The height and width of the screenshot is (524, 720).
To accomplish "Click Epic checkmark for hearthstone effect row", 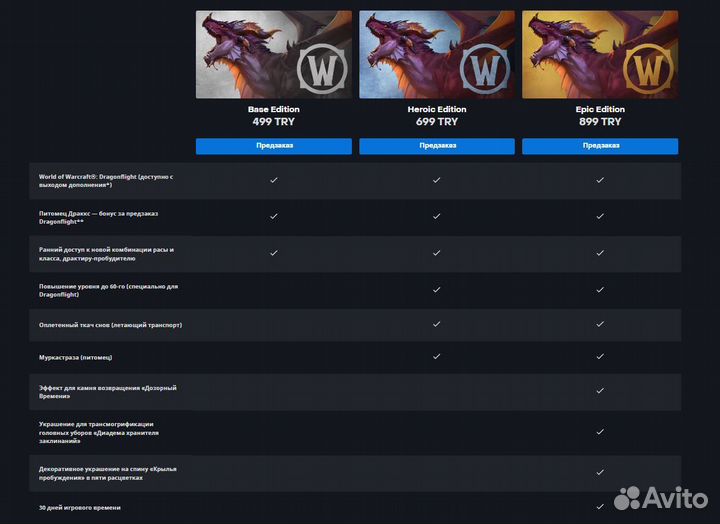I will coord(600,392).
